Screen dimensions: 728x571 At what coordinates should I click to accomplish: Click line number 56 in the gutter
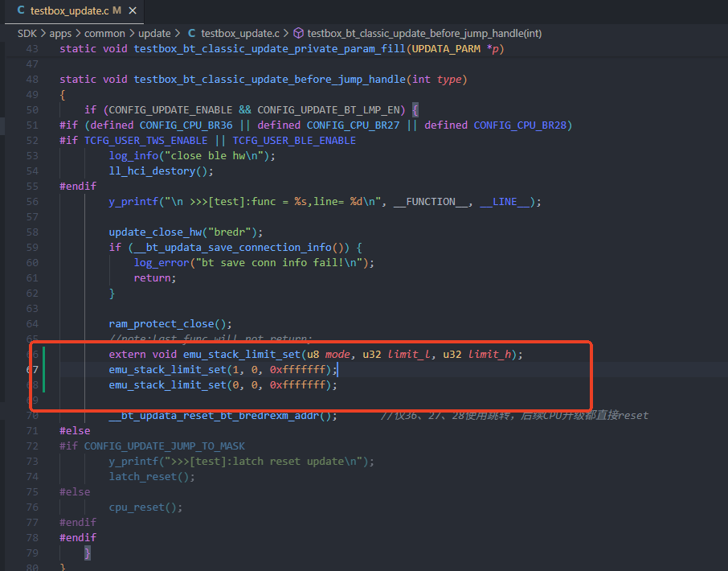click(x=32, y=202)
